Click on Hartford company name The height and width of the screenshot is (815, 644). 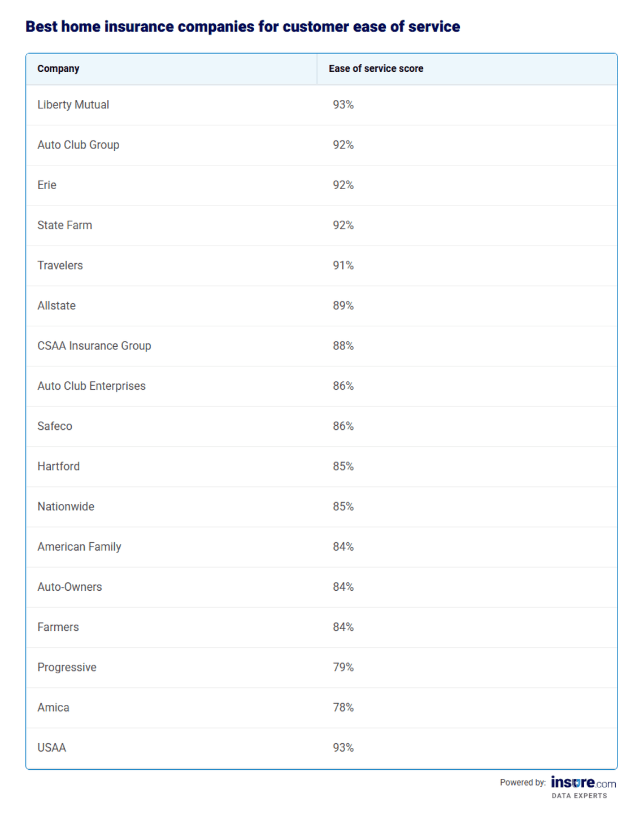pyautogui.click(x=59, y=466)
